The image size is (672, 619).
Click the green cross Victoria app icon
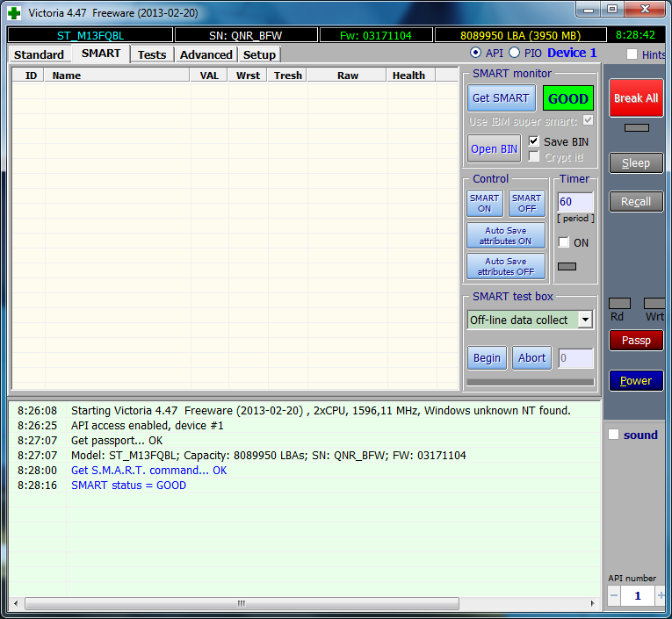coord(14,13)
